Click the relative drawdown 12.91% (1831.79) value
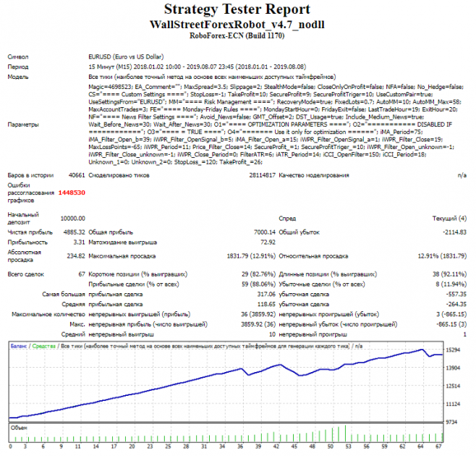Viewport: 476px width, 456px height. [x=442, y=256]
